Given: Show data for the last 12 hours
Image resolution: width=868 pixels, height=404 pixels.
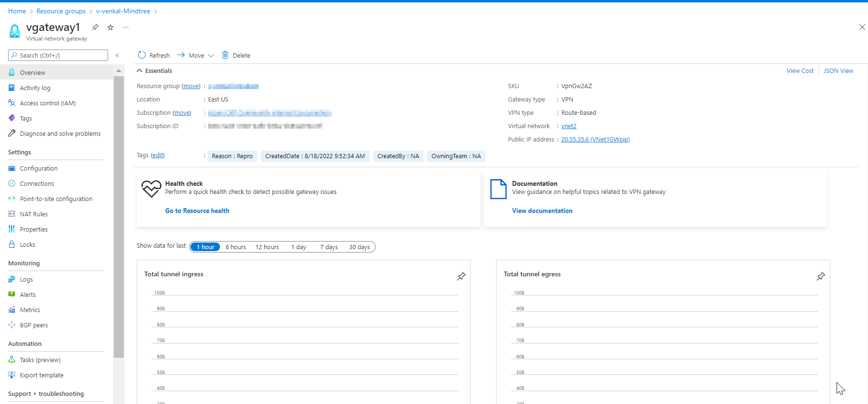Looking at the screenshot, I should [267, 247].
